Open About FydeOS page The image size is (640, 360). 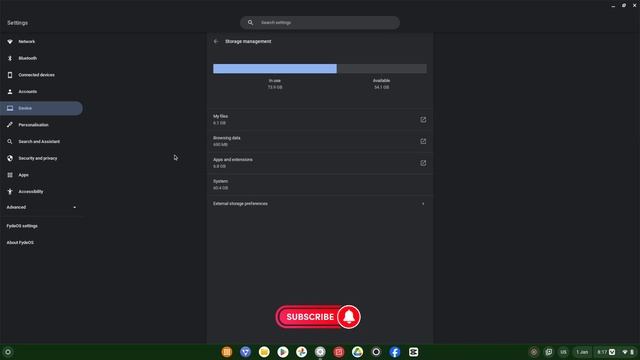20,243
